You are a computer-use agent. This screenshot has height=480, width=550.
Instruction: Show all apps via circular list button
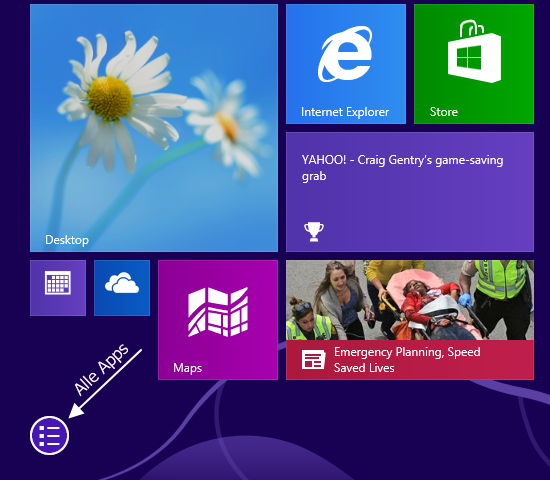[x=49, y=435]
